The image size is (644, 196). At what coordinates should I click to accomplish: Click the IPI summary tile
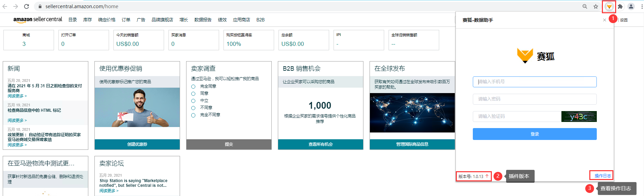click(x=359, y=40)
